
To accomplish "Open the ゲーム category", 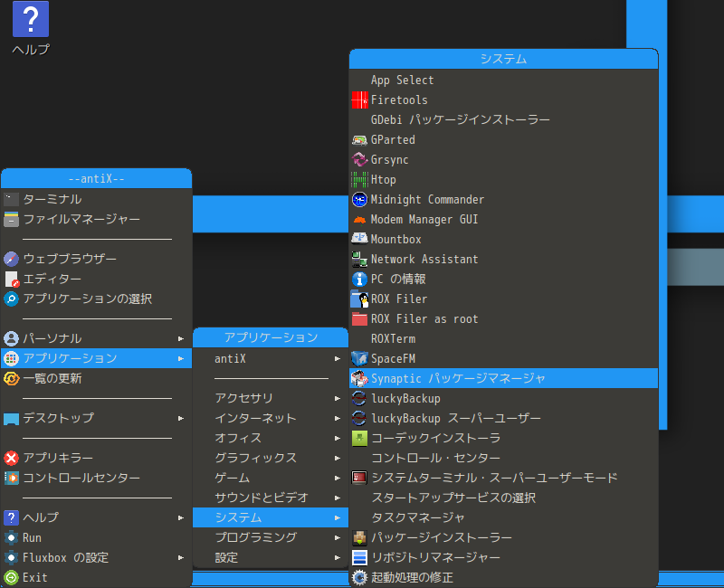I will [270, 478].
